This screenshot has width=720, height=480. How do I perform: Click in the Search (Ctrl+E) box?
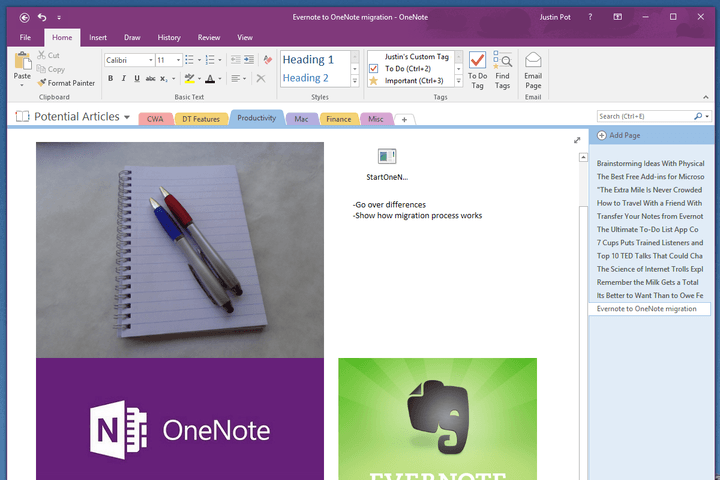(x=644, y=116)
